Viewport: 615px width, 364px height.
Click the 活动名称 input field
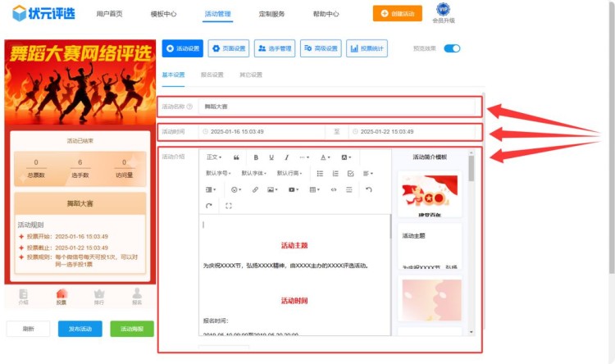pos(336,107)
